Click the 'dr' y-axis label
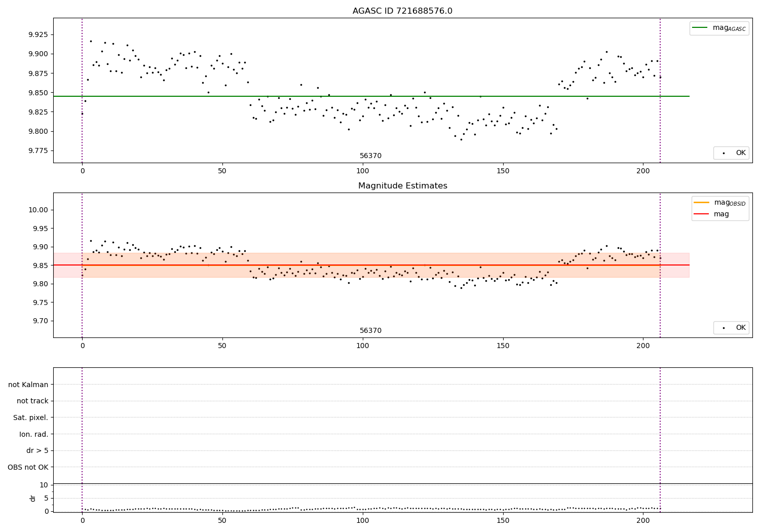 pyautogui.click(x=33, y=498)
